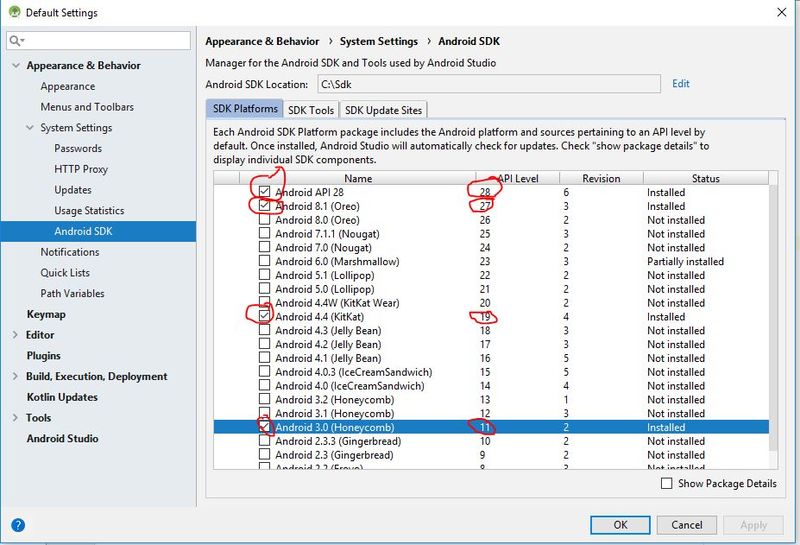
Task: Select Path Variables in settings tree
Action: (x=72, y=293)
